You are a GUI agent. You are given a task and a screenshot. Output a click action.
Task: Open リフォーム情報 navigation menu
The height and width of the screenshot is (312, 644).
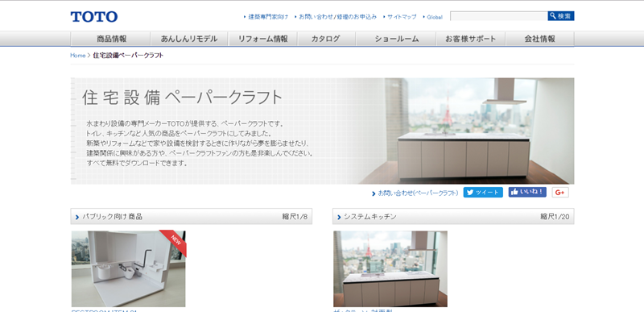pos(263,39)
